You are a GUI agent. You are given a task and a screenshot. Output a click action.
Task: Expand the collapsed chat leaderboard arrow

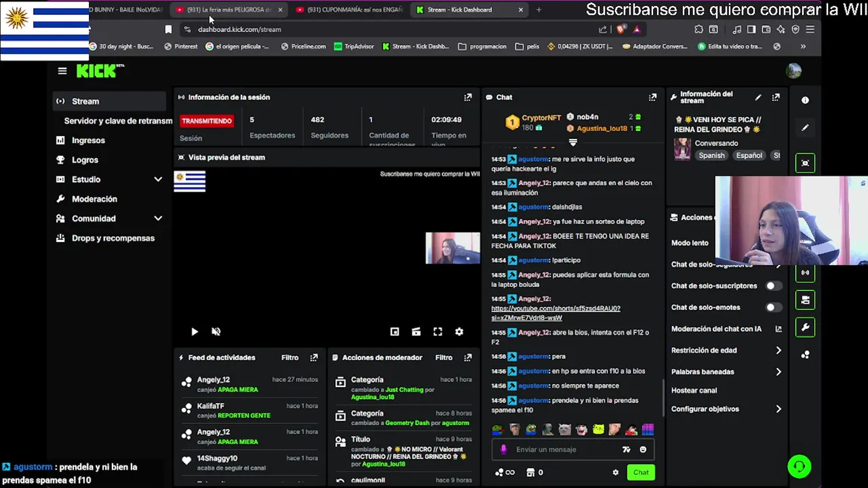click(573, 142)
